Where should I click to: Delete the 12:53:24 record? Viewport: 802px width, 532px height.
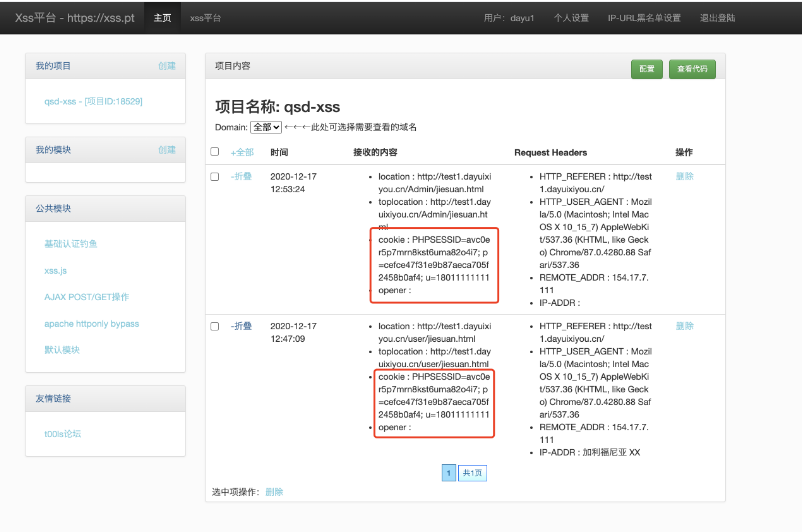684,176
